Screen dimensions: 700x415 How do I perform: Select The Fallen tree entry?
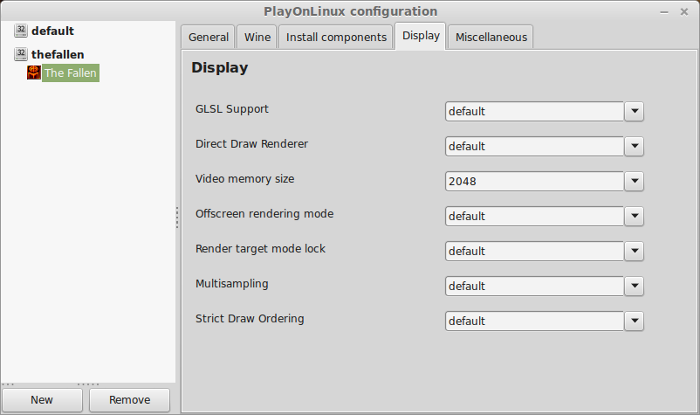(71, 73)
